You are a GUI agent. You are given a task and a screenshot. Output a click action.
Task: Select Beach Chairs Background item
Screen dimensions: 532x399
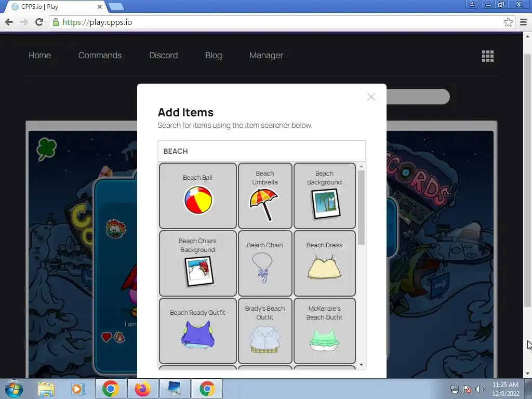tap(198, 263)
